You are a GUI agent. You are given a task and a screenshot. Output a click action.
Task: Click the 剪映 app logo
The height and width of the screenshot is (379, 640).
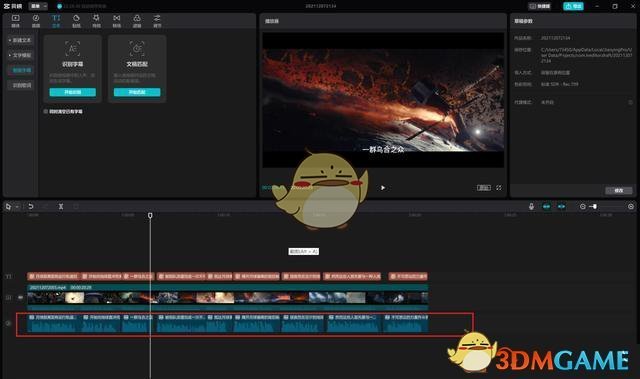tap(13, 6)
